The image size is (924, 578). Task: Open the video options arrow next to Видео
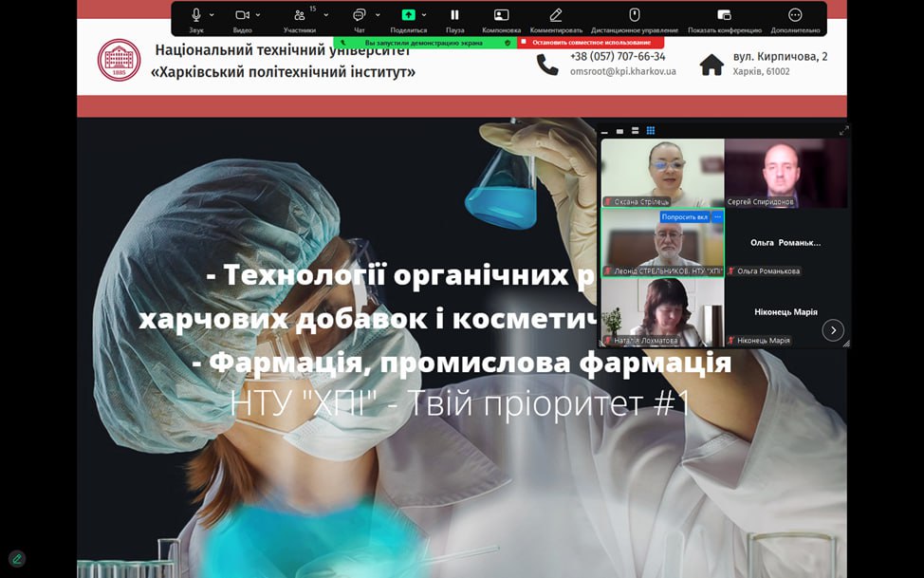point(258,15)
